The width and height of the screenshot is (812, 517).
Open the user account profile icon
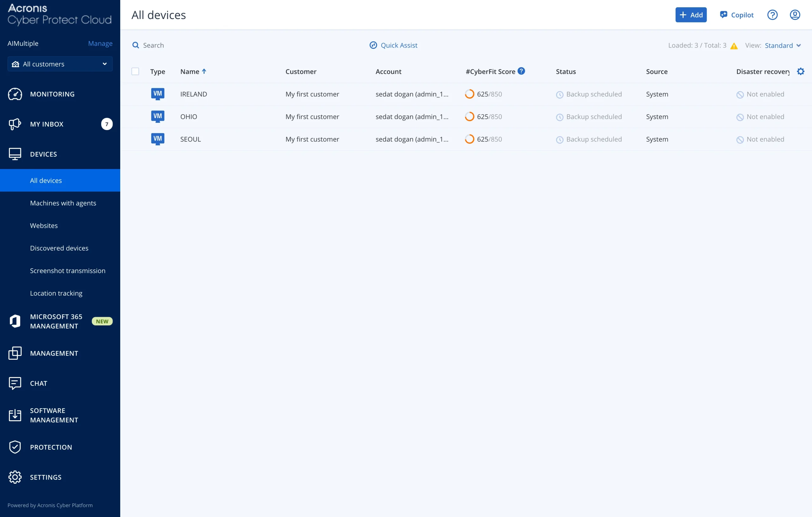click(795, 15)
